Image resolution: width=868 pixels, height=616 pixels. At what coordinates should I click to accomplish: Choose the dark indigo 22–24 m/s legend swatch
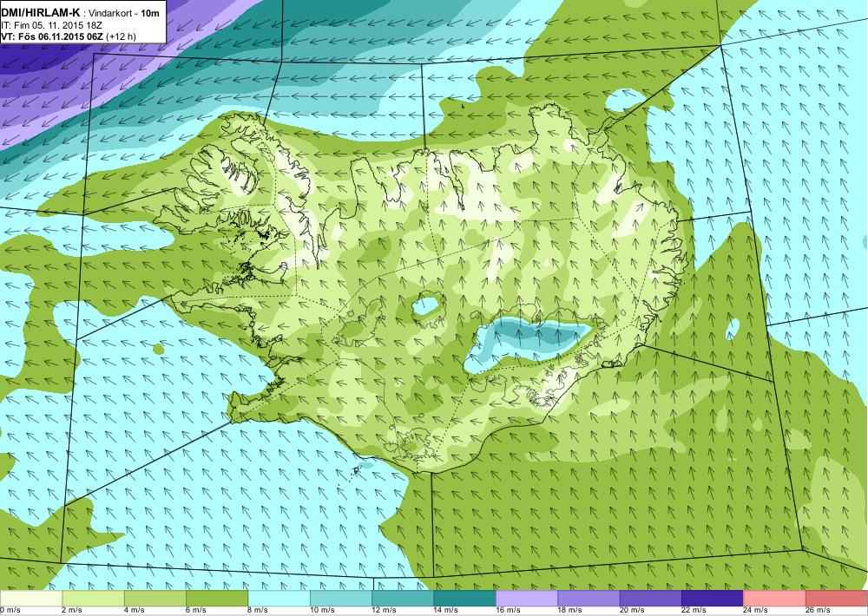point(713,598)
